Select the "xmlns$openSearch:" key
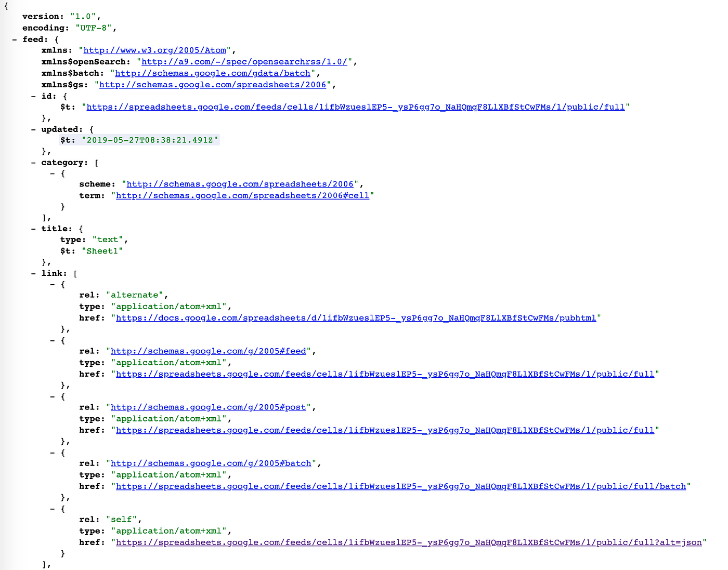This screenshot has height=570, width=728. click(x=86, y=62)
